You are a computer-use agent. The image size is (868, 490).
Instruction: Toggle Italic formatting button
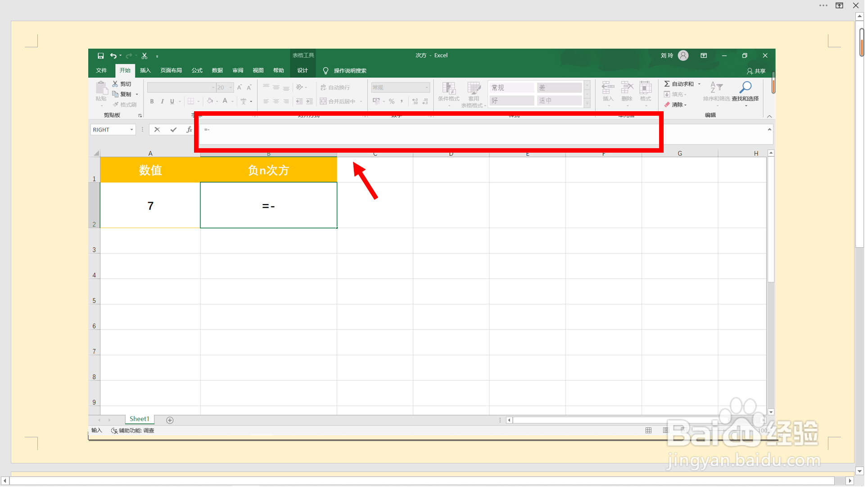162,101
